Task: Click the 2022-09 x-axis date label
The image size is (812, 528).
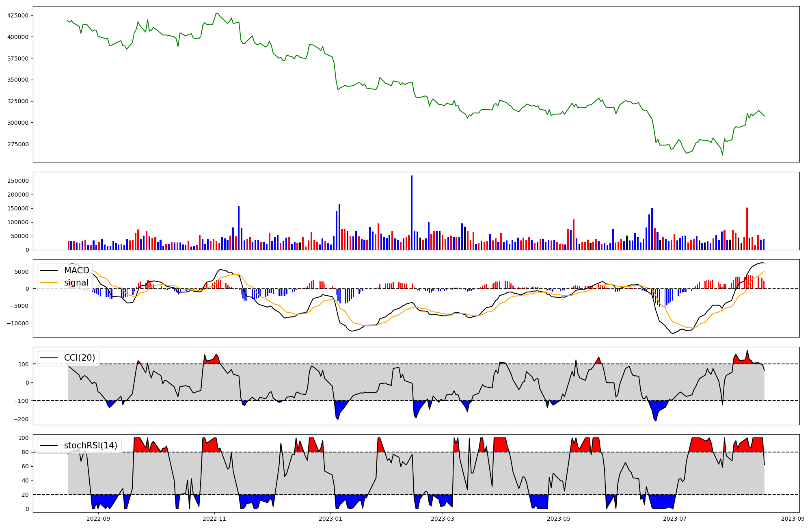Action: coord(98,519)
